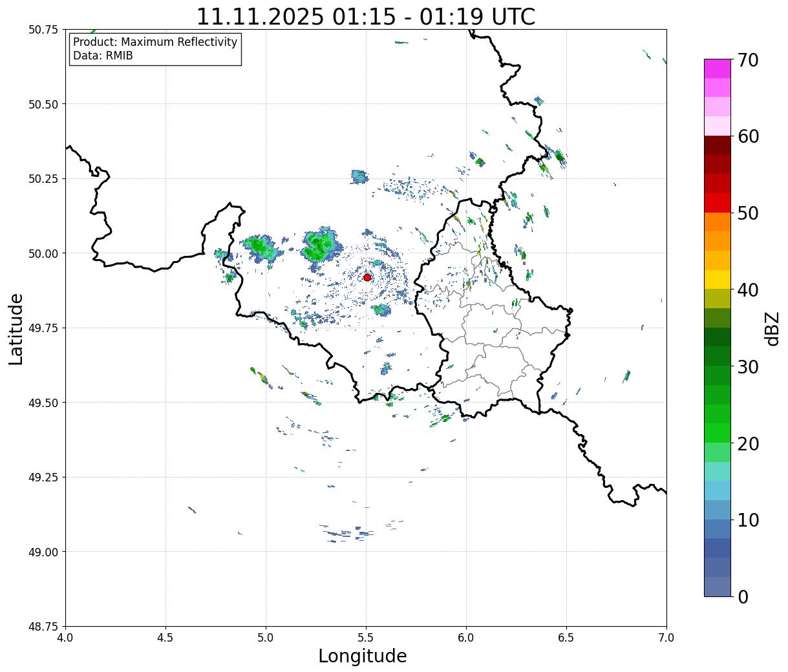Click the 'Latitude' axis label
788x672 pixels.
(x=16, y=329)
